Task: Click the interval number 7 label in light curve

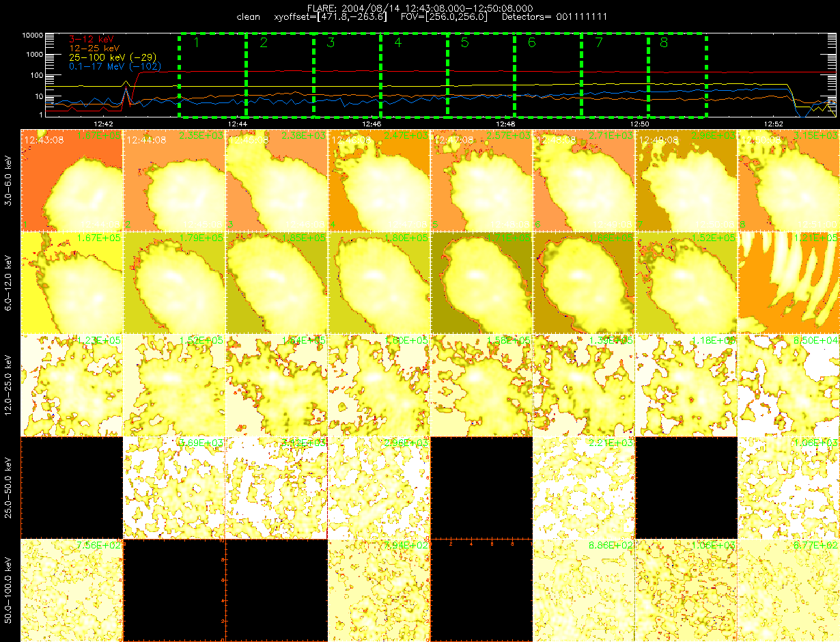Action: tap(599, 43)
